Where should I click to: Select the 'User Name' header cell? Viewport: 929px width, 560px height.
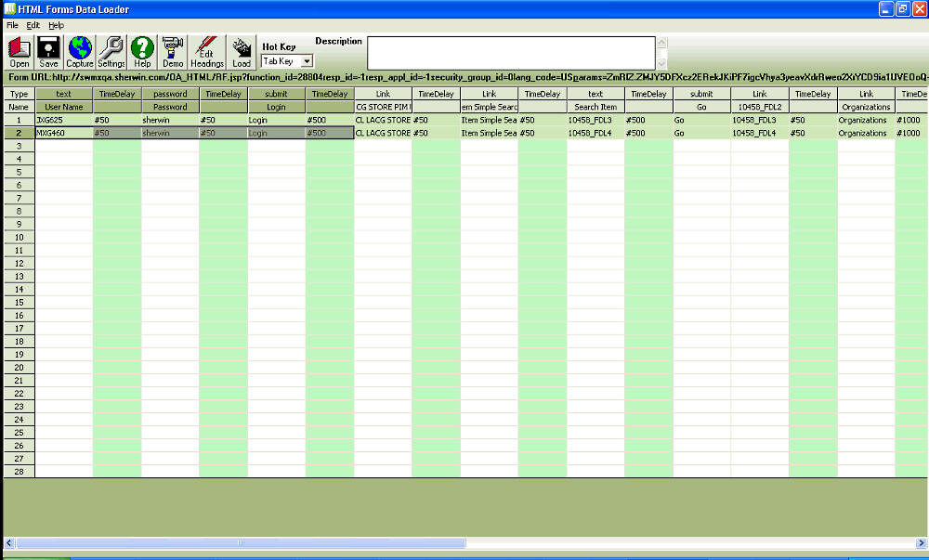pos(64,107)
